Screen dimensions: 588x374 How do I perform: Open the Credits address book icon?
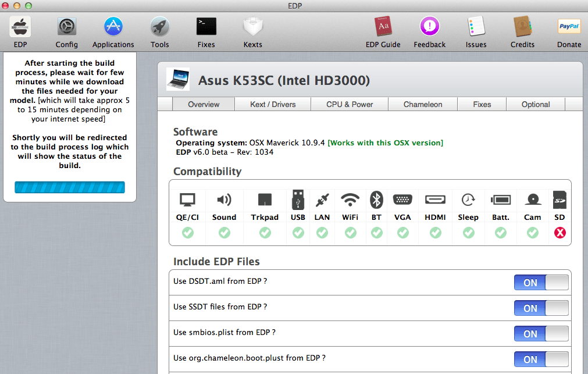tap(522, 27)
